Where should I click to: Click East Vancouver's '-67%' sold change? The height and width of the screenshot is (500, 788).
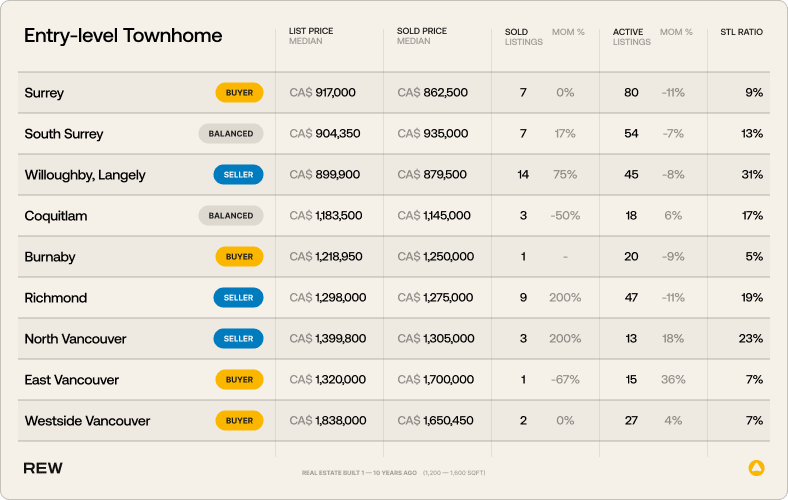click(565, 379)
